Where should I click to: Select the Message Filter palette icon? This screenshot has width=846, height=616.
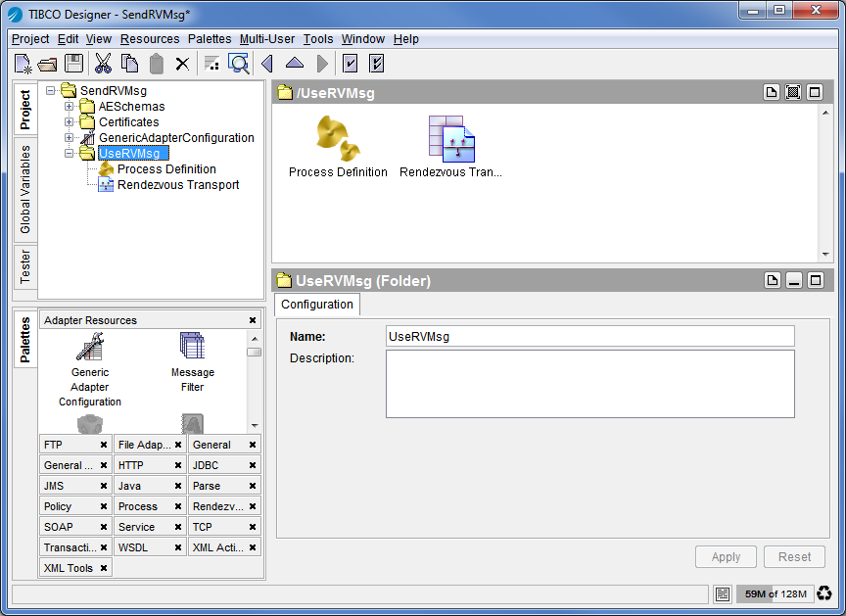192,346
